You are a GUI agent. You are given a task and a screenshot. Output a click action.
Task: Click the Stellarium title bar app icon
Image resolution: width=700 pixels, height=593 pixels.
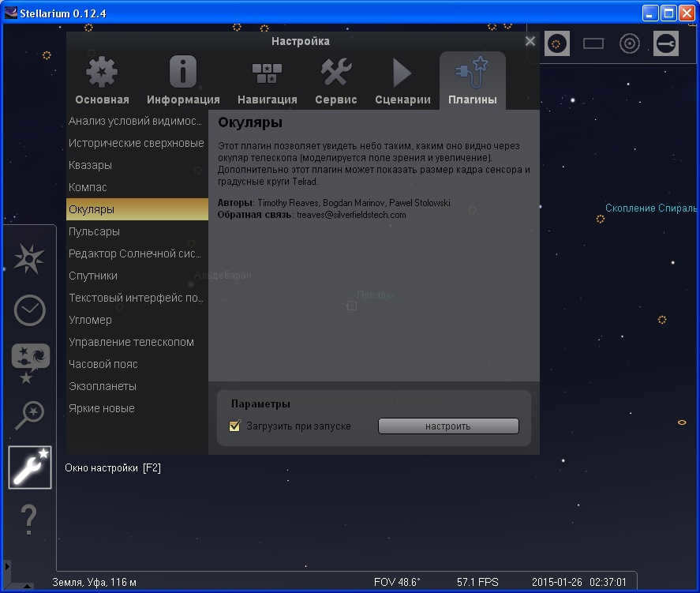click(x=11, y=13)
